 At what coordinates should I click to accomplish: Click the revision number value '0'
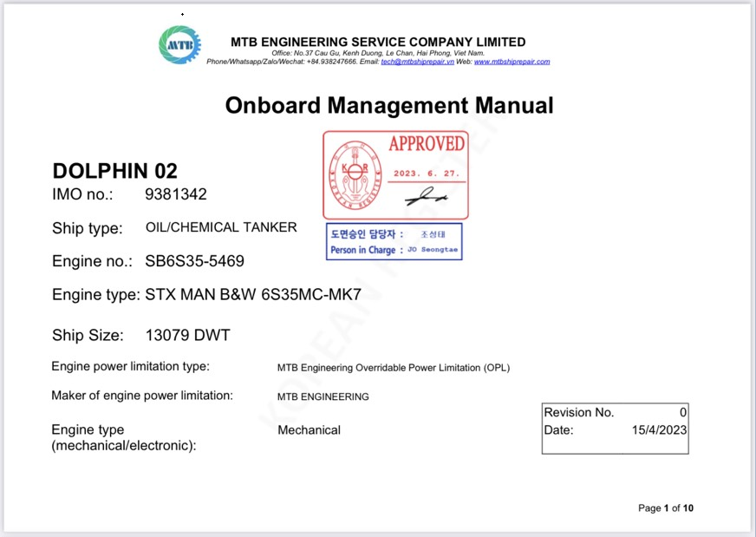point(682,413)
